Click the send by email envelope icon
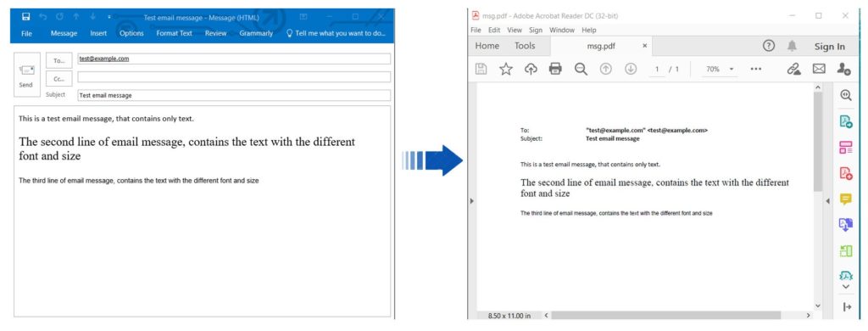The height and width of the screenshot is (331, 868). (819, 69)
